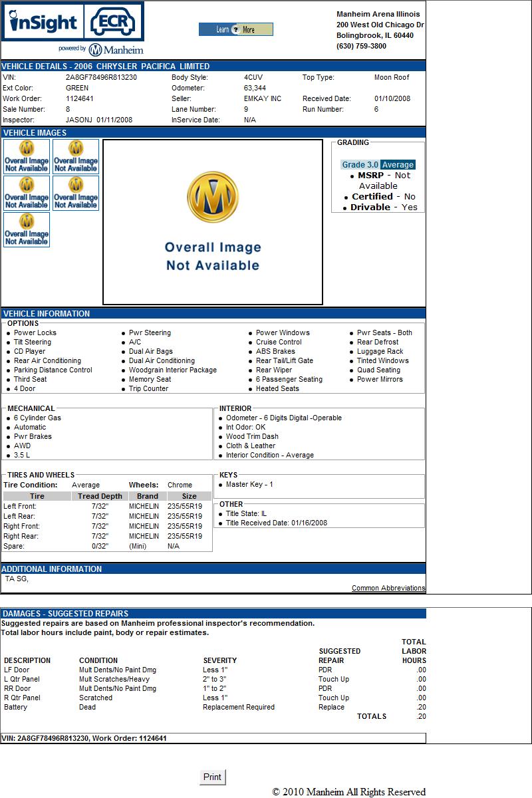Select the seller name EMKAY INC
Screen dimensions: 532x798
(263, 98)
